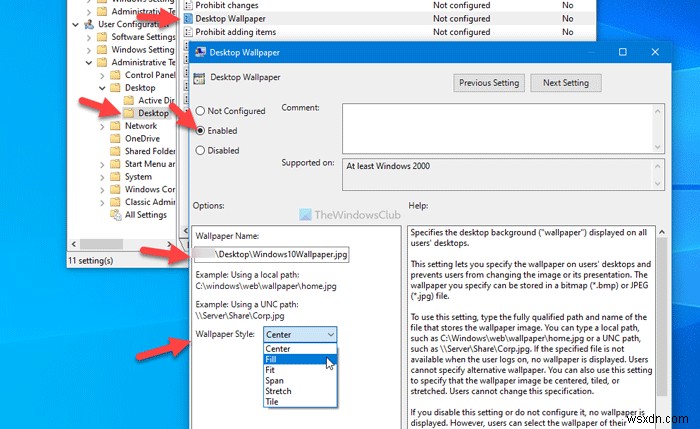Screen dimensions: 700x429
Task: Click the Classic Administrative Templates folder icon
Action: point(116,202)
